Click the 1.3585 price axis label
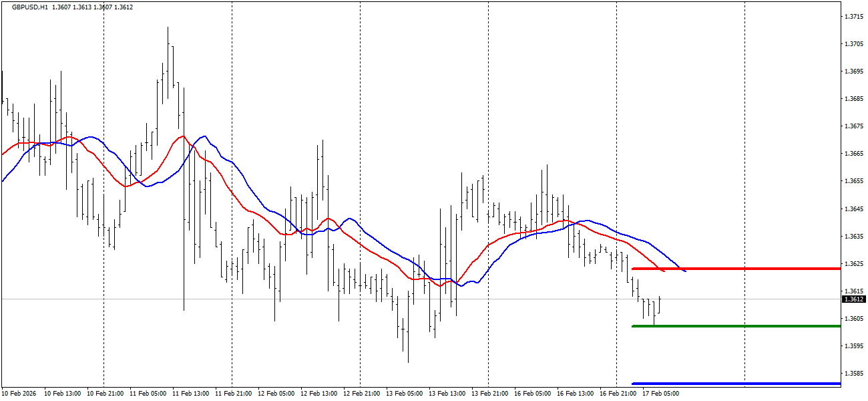The width and height of the screenshot is (868, 401). pyautogui.click(x=855, y=374)
